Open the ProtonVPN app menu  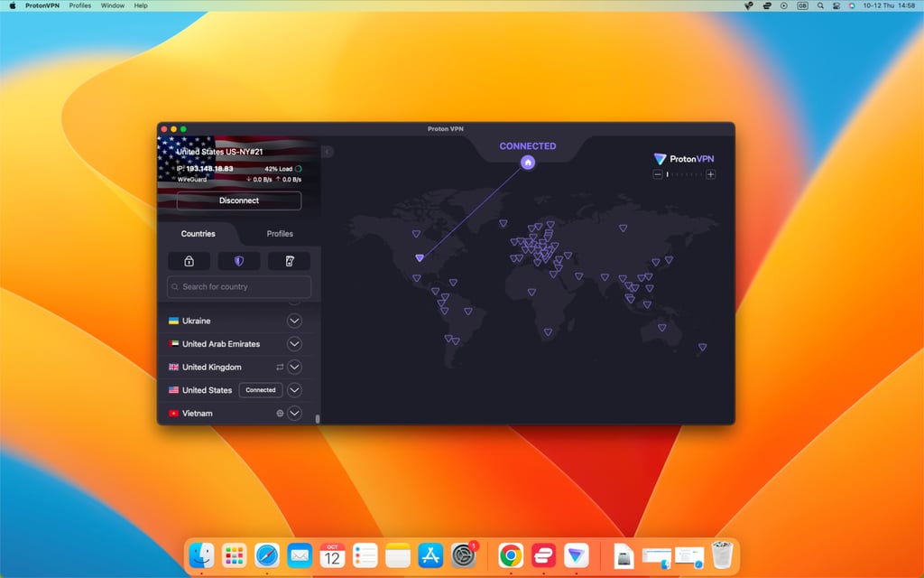click(x=42, y=5)
